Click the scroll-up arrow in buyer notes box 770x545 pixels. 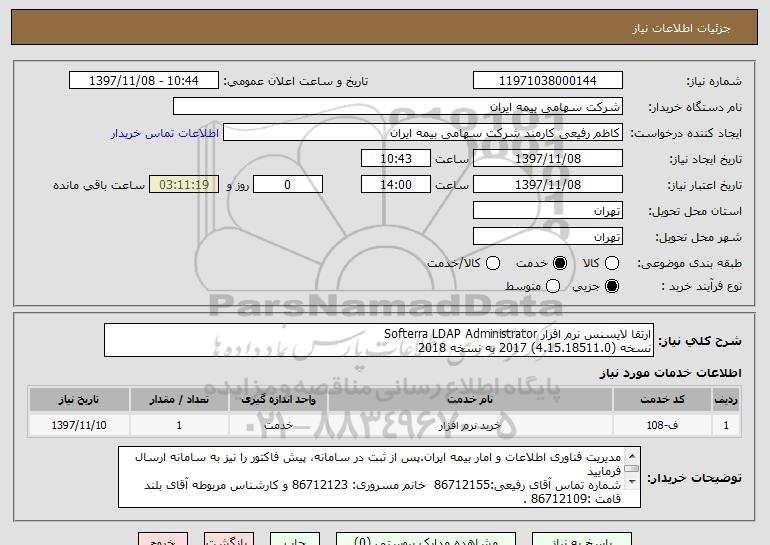[x=632, y=455]
